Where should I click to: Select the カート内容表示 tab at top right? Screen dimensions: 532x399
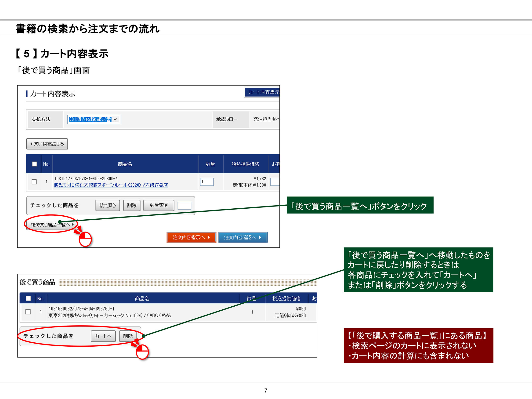[x=263, y=92]
